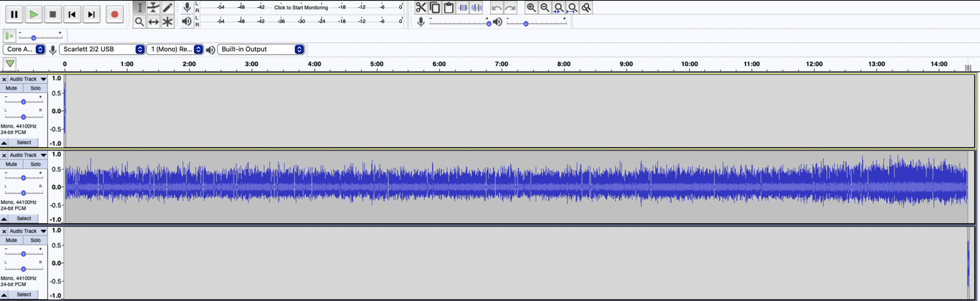Click Fit Project to Width zoom icon
The height and width of the screenshot is (301, 980).
pyautogui.click(x=572, y=8)
